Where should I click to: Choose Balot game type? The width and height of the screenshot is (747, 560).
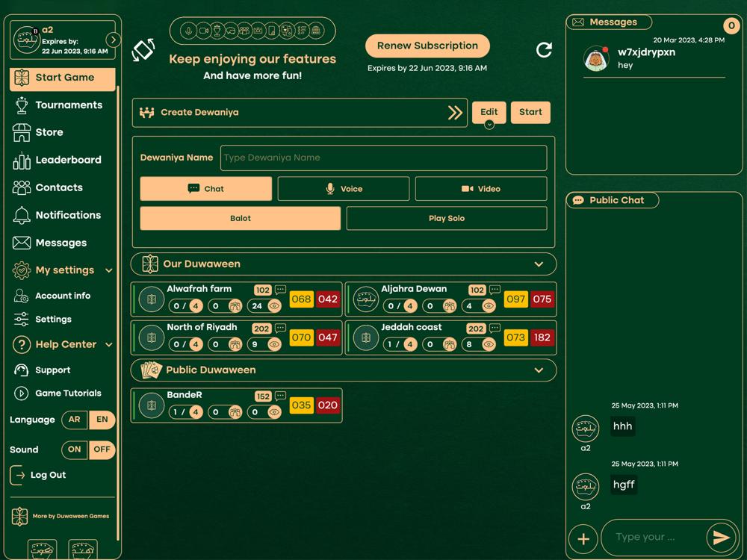click(x=240, y=219)
